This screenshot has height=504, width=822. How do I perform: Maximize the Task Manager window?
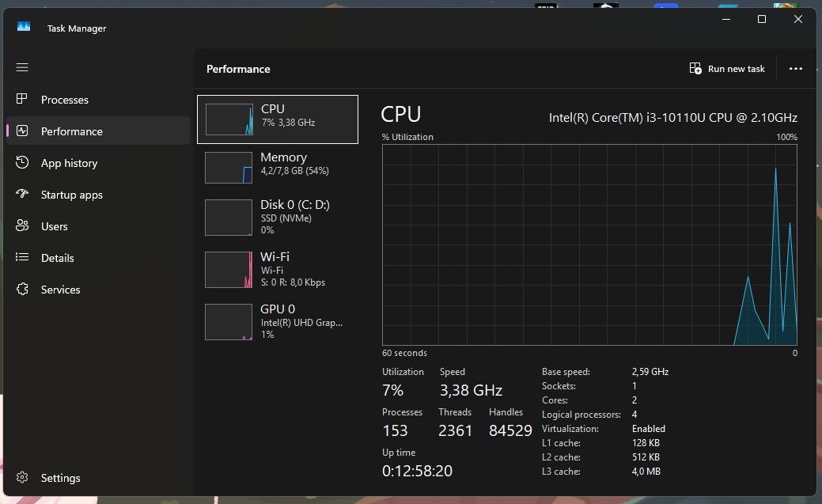tap(762, 20)
